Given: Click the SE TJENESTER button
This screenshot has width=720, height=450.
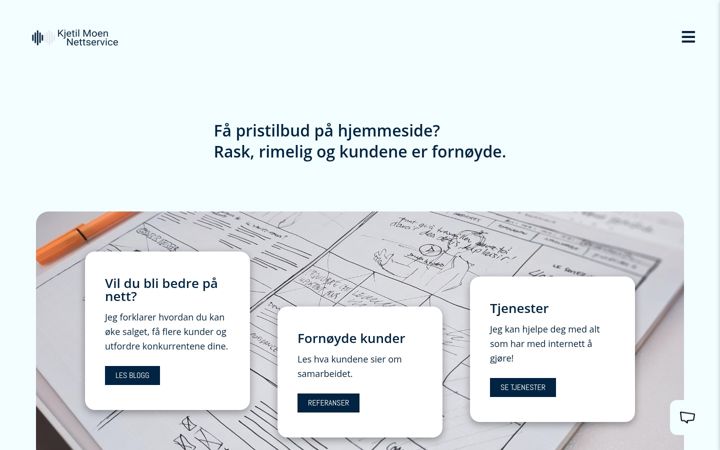Looking at the screenshot, I should point(523,387).
